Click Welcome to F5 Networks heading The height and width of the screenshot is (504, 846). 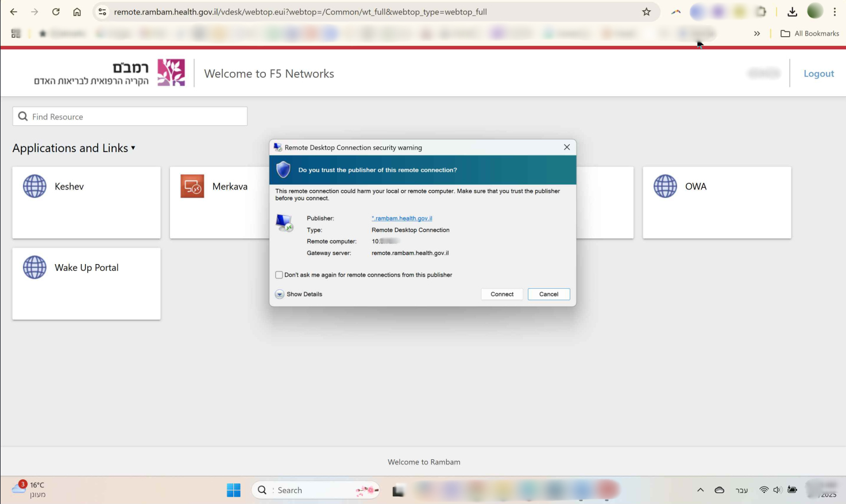click(269, 73)
